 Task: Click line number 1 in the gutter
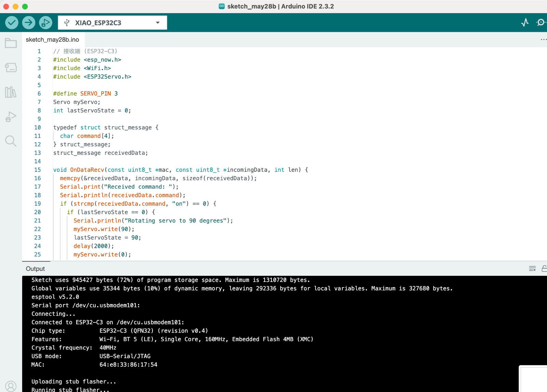point(39,51)
